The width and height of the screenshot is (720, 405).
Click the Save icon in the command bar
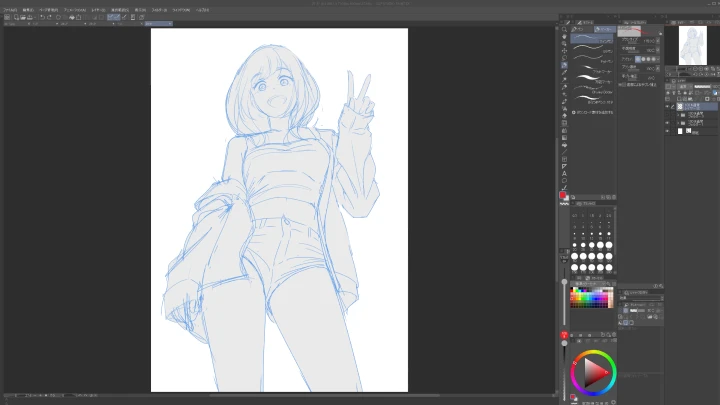pyautogui.click(x=28, y=17)
